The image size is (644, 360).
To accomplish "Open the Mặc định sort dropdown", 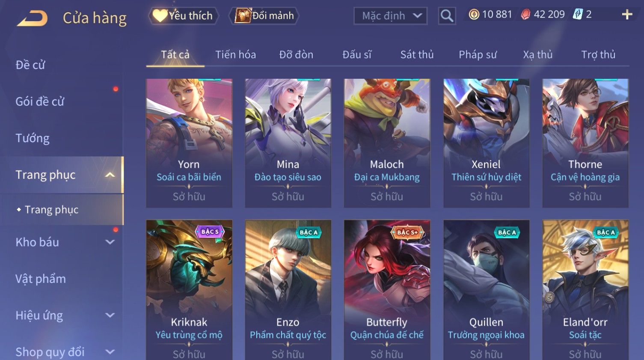I will tap(391, 16).
